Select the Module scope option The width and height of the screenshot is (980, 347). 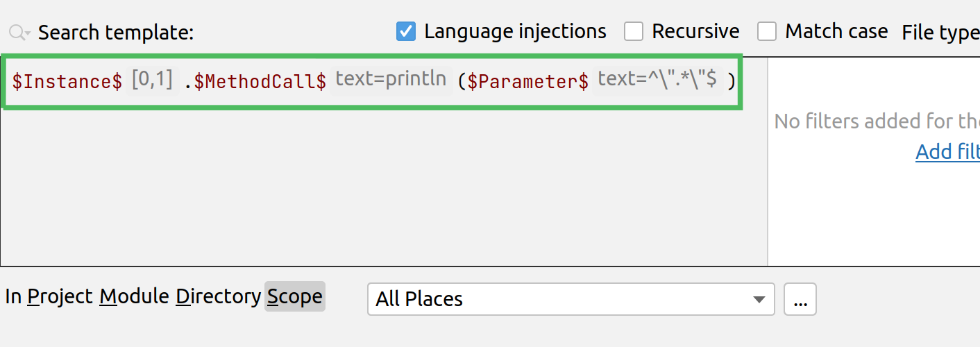[134, 297]
